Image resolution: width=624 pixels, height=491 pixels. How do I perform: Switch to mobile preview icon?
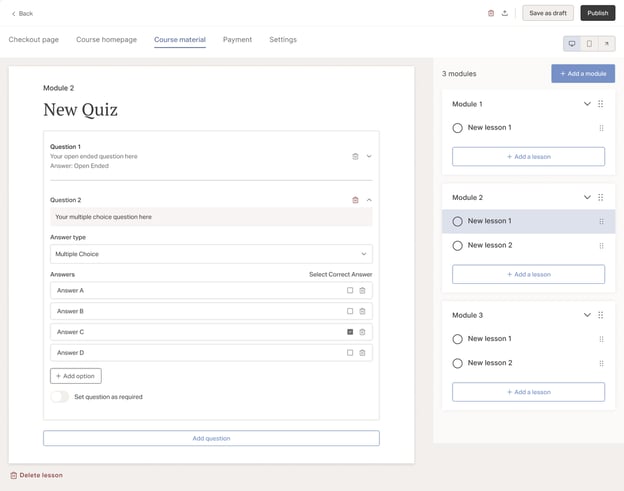589,43
